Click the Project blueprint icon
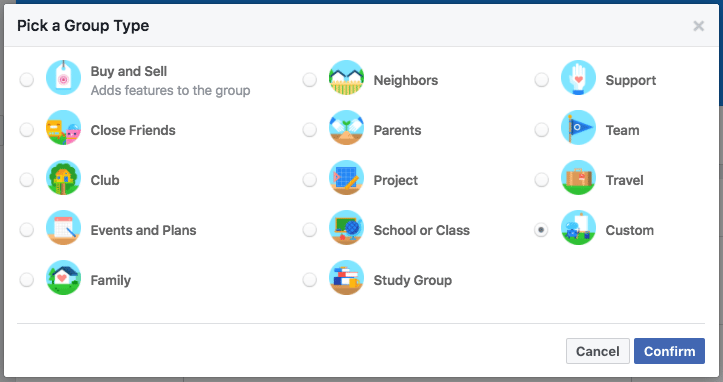This screenshot has height=382, width=723. tap(346, 178)
